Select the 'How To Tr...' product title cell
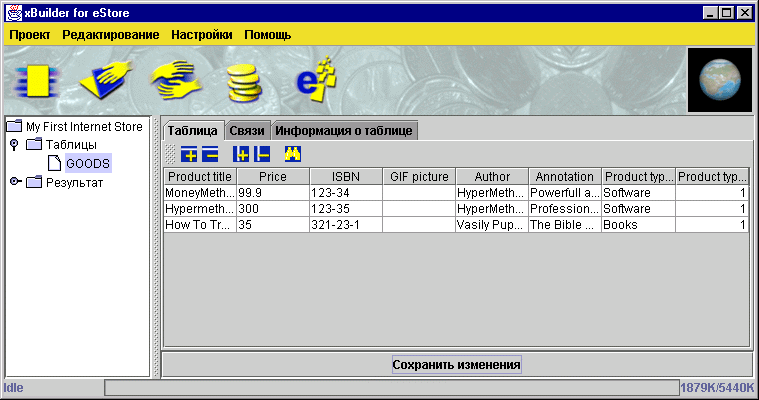Screen dimensions: 759x400 (200, 225)
